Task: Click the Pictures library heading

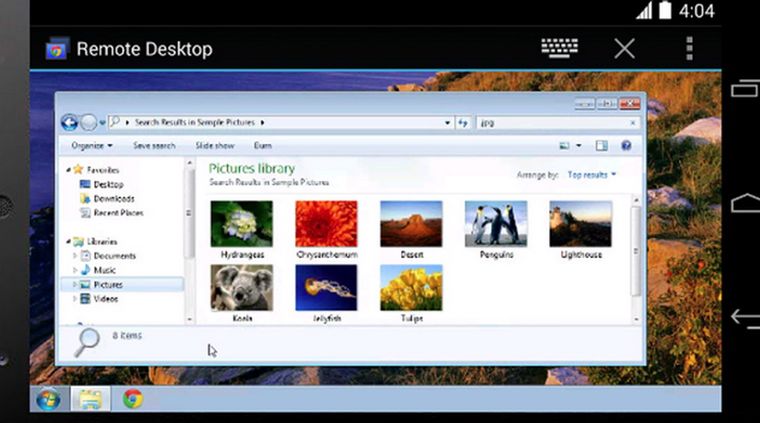Action: (252, 169)
